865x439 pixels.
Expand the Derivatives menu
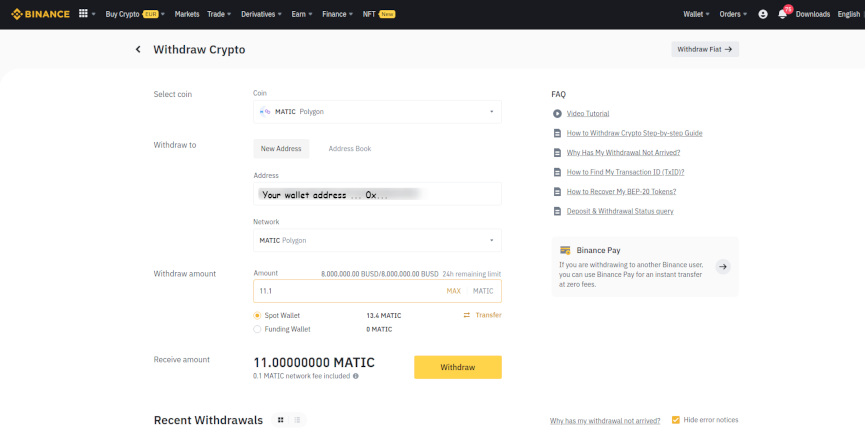coord(261,14)
